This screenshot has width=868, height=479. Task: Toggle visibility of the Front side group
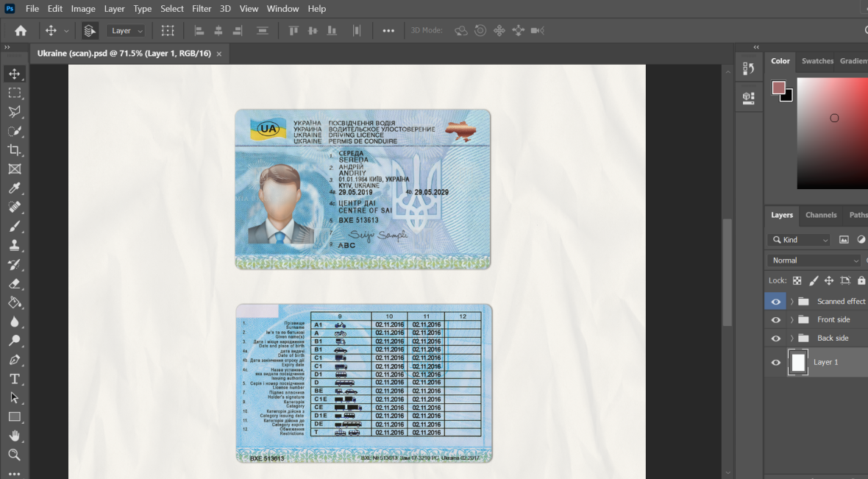point(775,319)
